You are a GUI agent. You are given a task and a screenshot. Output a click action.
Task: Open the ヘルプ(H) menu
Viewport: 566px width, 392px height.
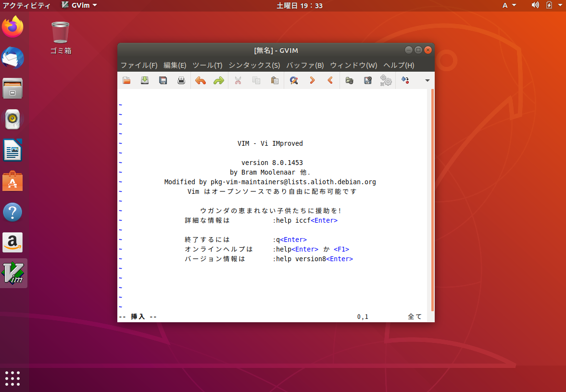pos(399,65)
